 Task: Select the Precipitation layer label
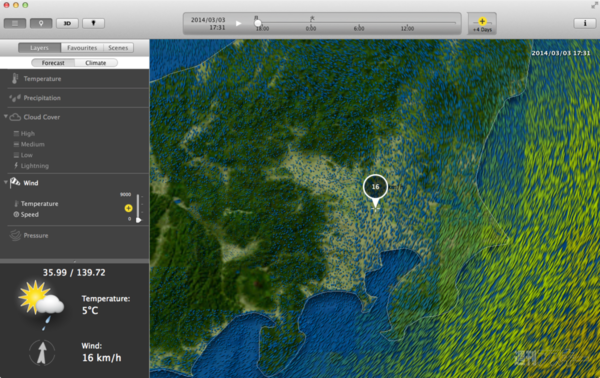pyautogui.click(x=42, y=98)
